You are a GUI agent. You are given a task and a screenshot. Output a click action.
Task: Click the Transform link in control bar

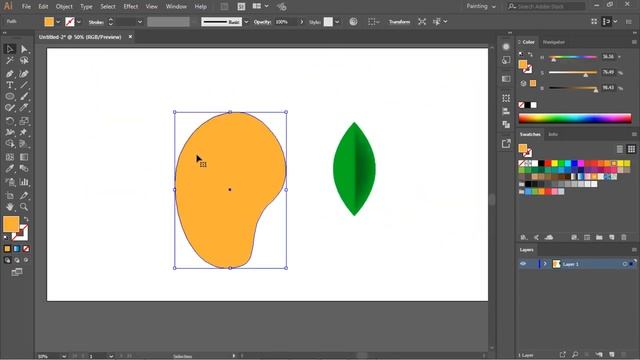coord(399,22)
